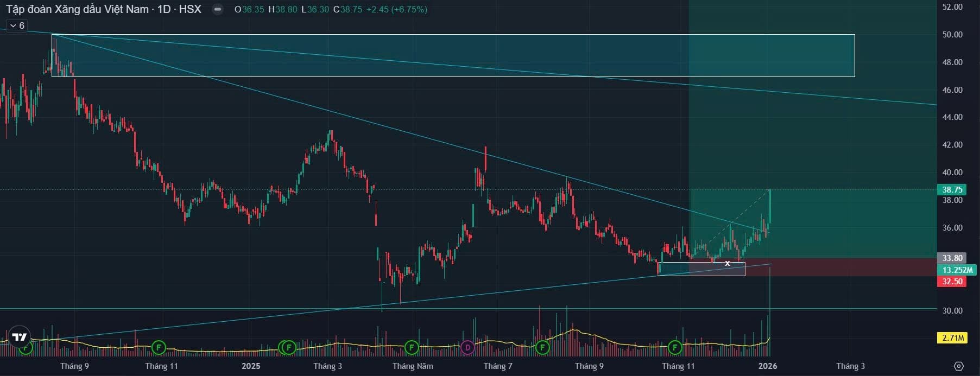This screenshot has width=980, height=376.
Task: Expand the collapsed indicators legend showing 6
Action: [17, 26]
